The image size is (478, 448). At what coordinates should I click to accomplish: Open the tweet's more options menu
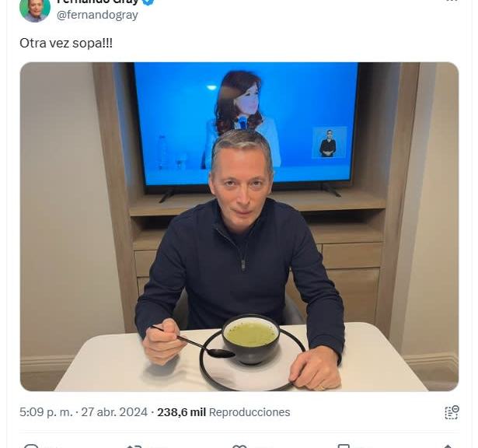click(452, 1)
